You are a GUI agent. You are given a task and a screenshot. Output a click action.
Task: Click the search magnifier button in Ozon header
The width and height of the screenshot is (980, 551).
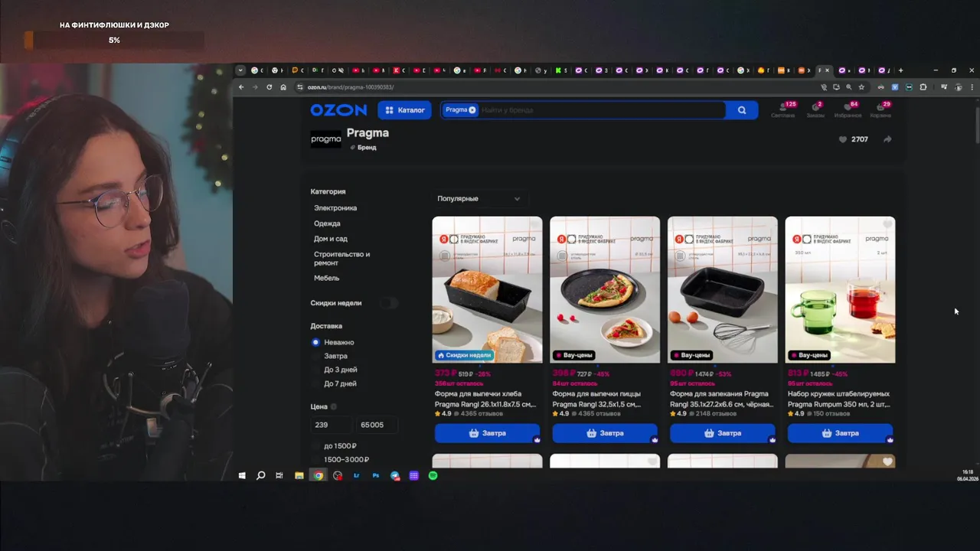click(742, 110)
